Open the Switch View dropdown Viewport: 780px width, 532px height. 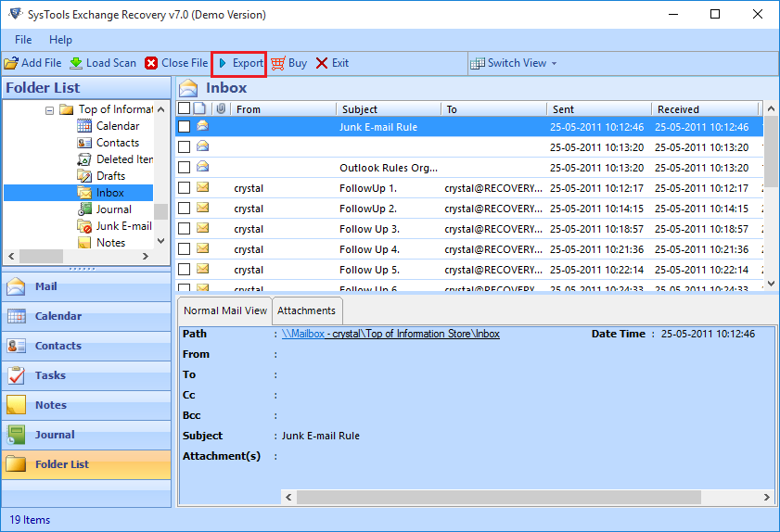click(x=514, y=63)
